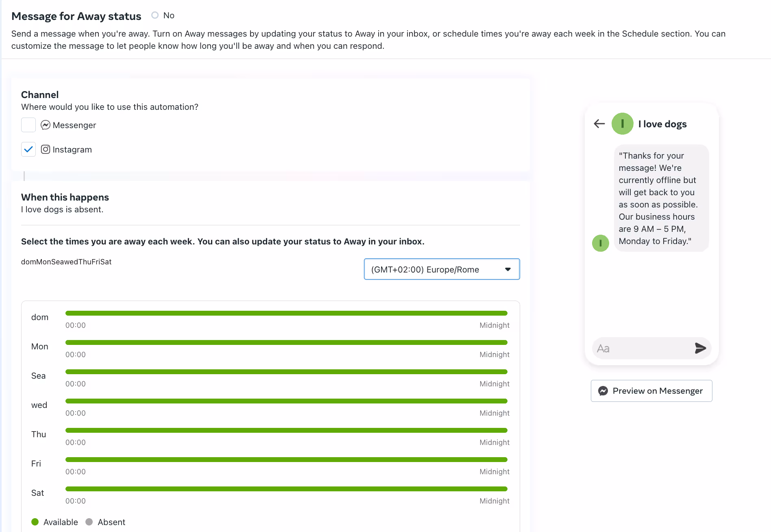Click the send arrow in the preview composer
Screen dimensions: 771x532
pyautogui.click(x=701, y=348)
